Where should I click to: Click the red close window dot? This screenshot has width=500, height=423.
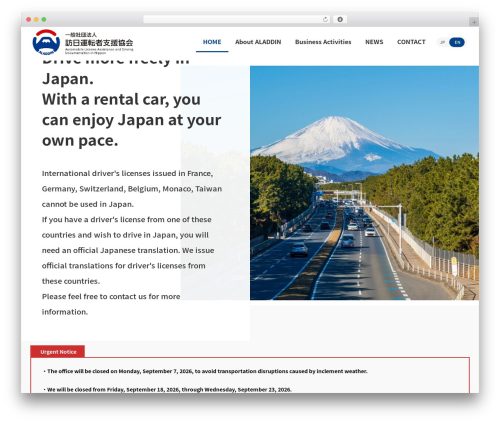(x=29, y=20)
